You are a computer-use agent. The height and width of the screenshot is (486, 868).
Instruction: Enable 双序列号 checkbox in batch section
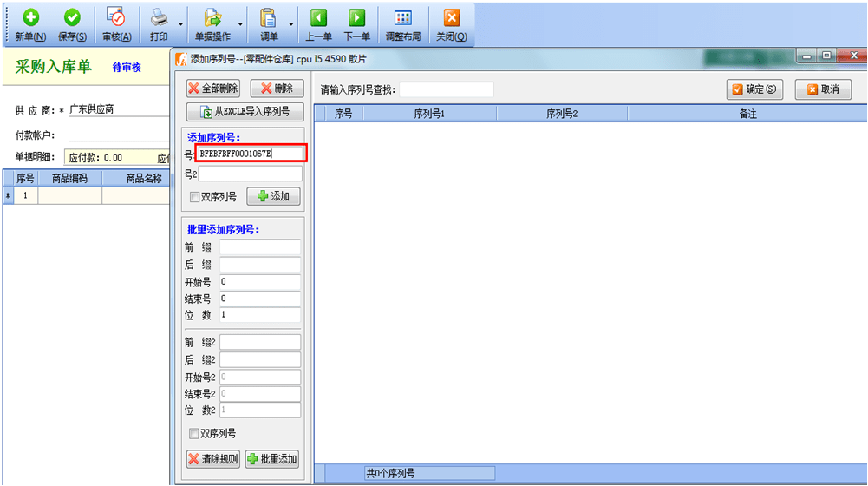193,433
